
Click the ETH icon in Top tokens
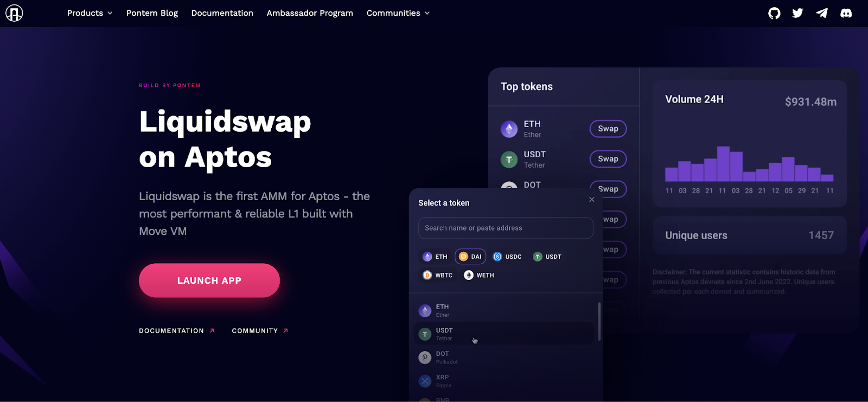[x=509, y=129]
